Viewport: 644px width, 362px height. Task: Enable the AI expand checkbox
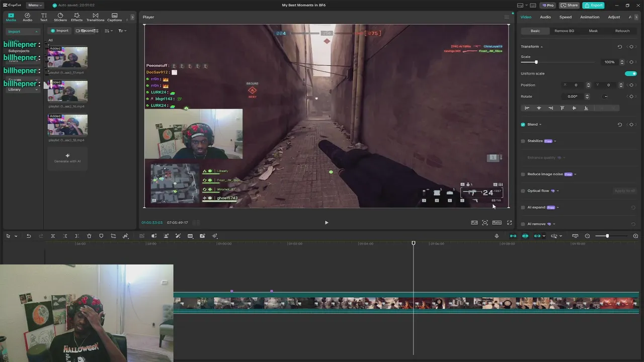click(x=523, y=207)
